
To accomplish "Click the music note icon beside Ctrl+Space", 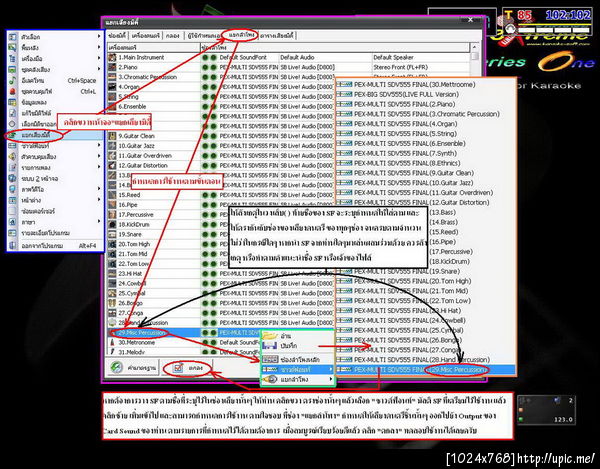I will (x=13, y=80).
